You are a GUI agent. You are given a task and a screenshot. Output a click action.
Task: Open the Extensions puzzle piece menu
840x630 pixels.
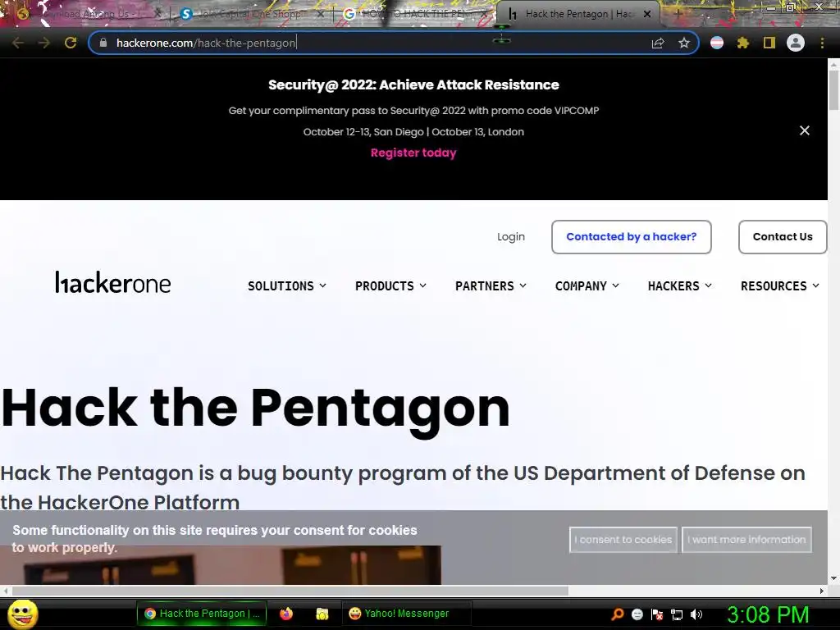tap(743, 43)
